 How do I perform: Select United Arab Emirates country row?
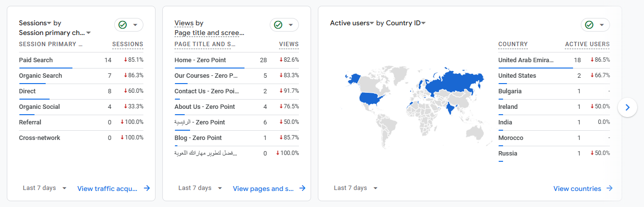526,60
